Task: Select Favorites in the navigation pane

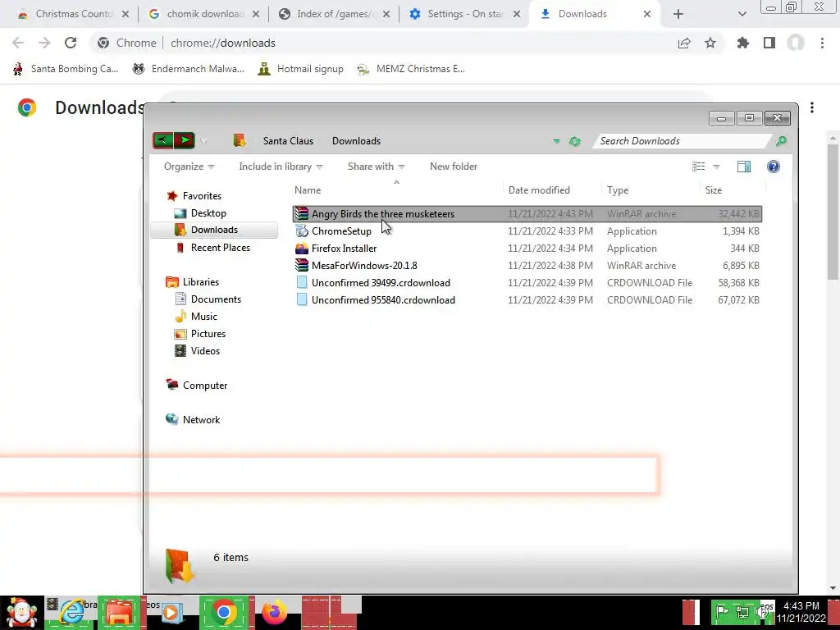Action: click(202, 196)
